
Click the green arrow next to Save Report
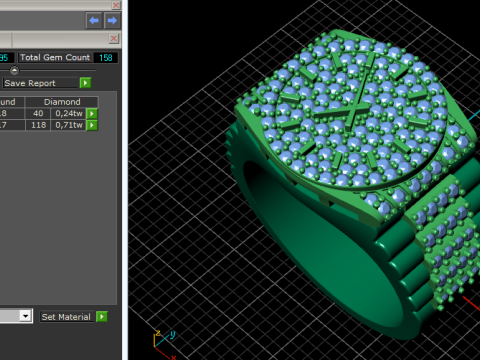click(x=85, y=83)
